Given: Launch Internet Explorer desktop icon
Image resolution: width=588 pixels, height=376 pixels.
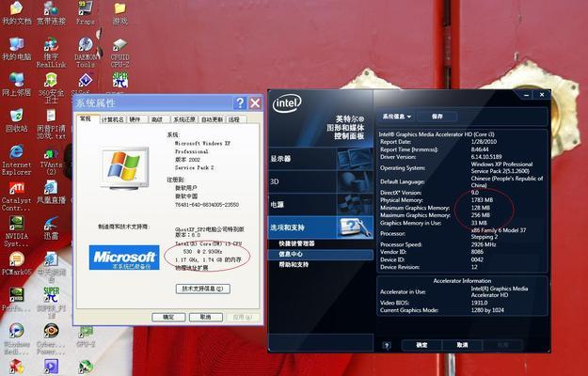Looking at the screenshot, I should [x=17, y=161].
